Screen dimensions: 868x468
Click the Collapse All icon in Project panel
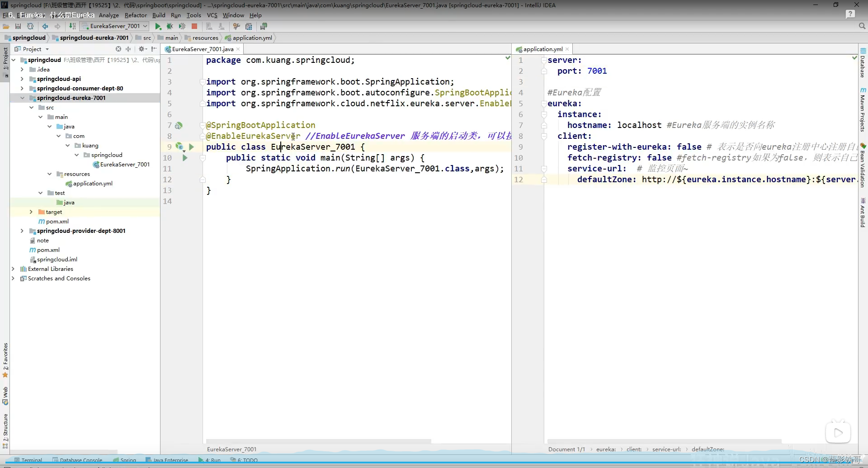(x=128, y=49)
